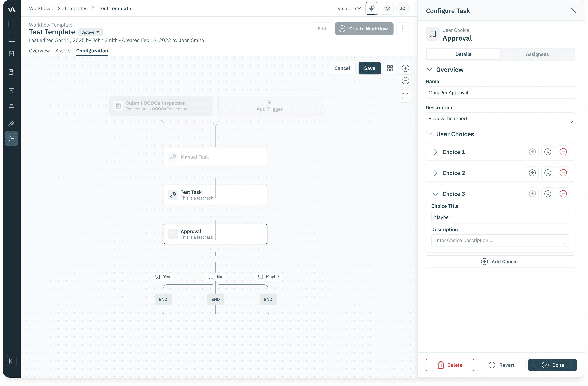Open the Active status dropdown
This screenshot has width=588, height=386.
[90, 32]
